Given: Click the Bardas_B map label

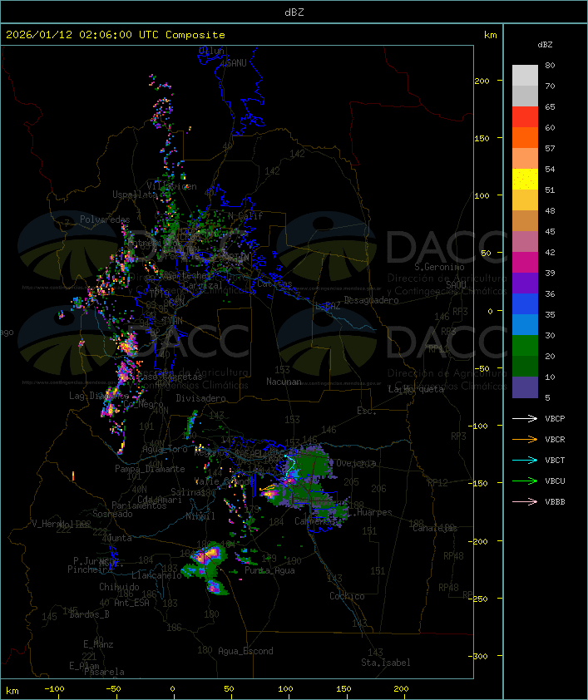Looking at the screenshot, I should coord(89,614).
